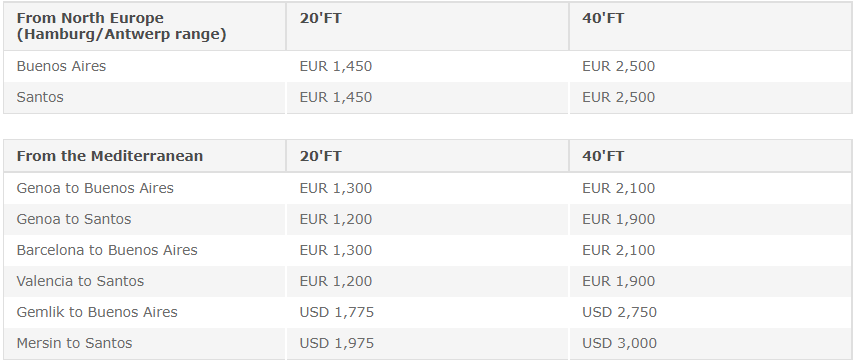Click EUR 1,450 rate for Buenos Aires
Image resolution: width=856 pixels, height=364 pixels.
coord(335,66)
